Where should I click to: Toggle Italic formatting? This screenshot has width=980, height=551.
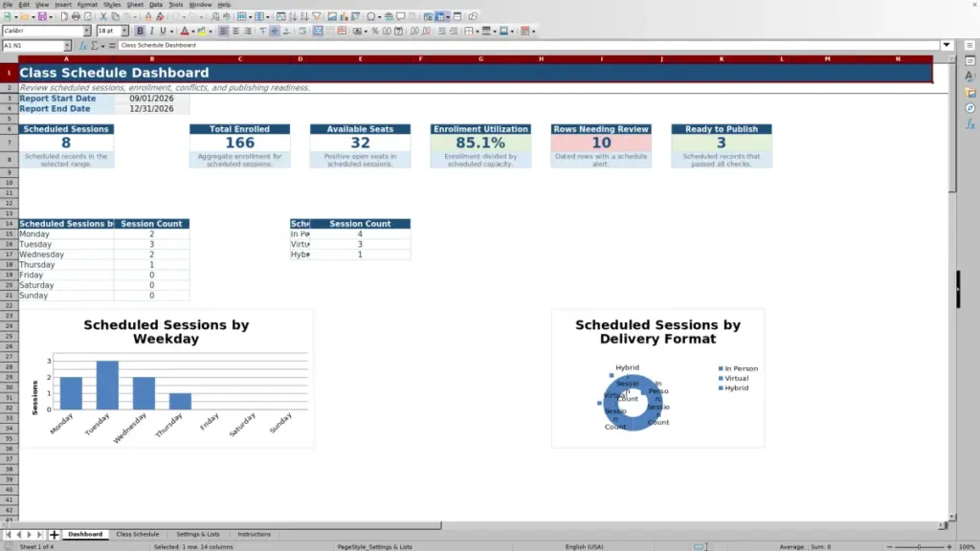pyautogui.click(x=151, y=31)
